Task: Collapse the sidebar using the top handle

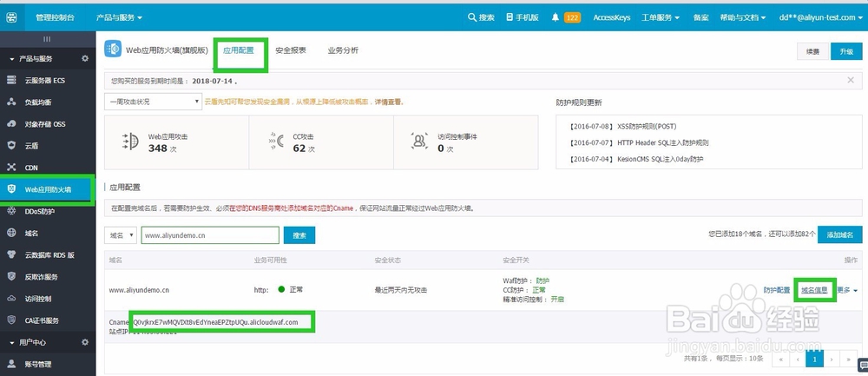Action: tap(47, 39)
